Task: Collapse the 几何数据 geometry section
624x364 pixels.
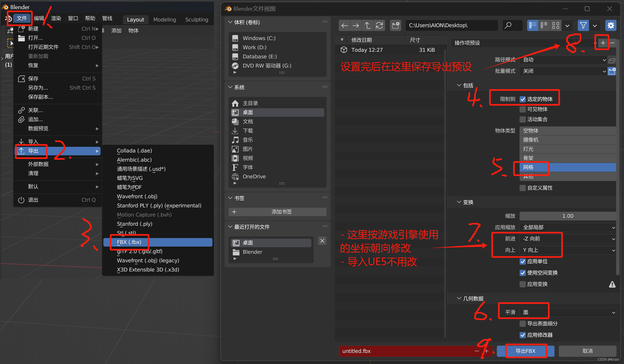Action: (459, 299)
